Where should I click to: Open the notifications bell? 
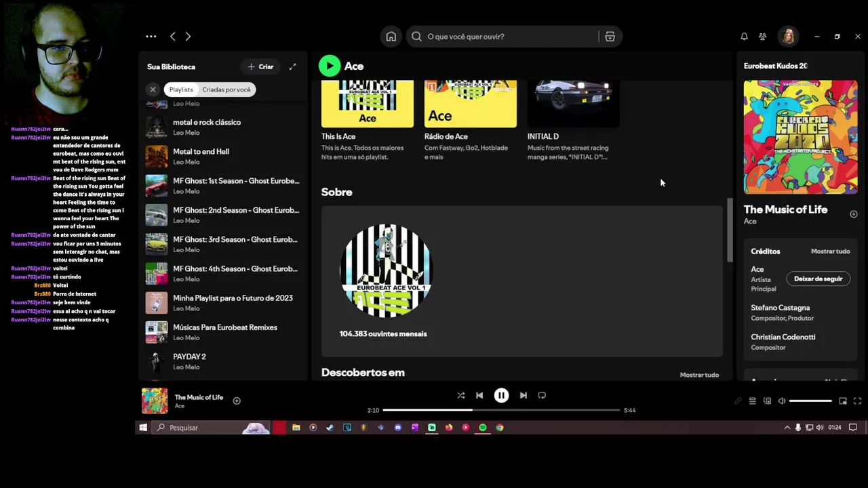coord(744,37)
